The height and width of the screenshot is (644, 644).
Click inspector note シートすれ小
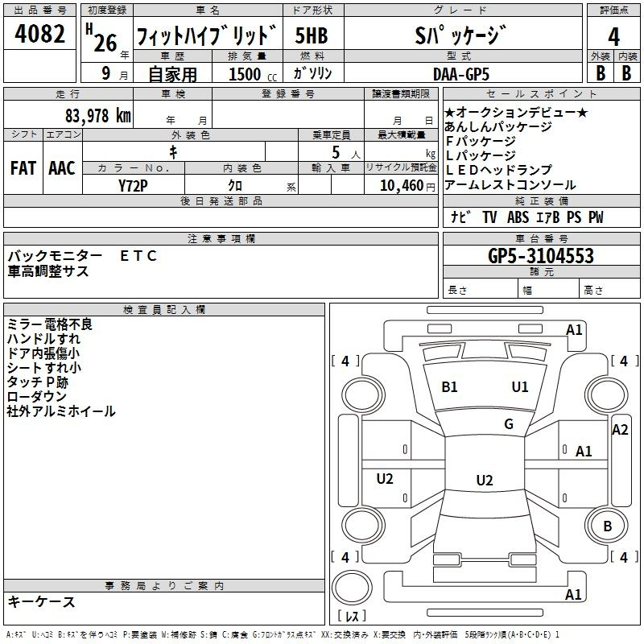[x=44, y=368]
